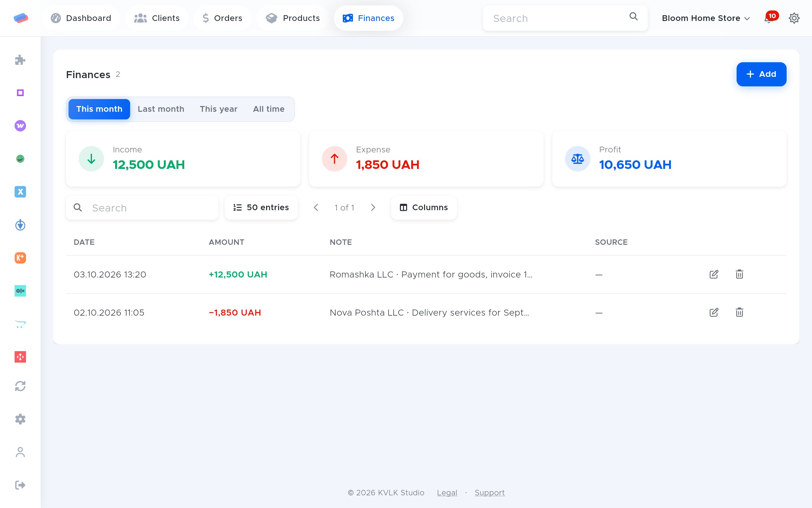Screen dimensions: 812x508
Task: Open the orange K+ sidebar icon
Action: 20,258
